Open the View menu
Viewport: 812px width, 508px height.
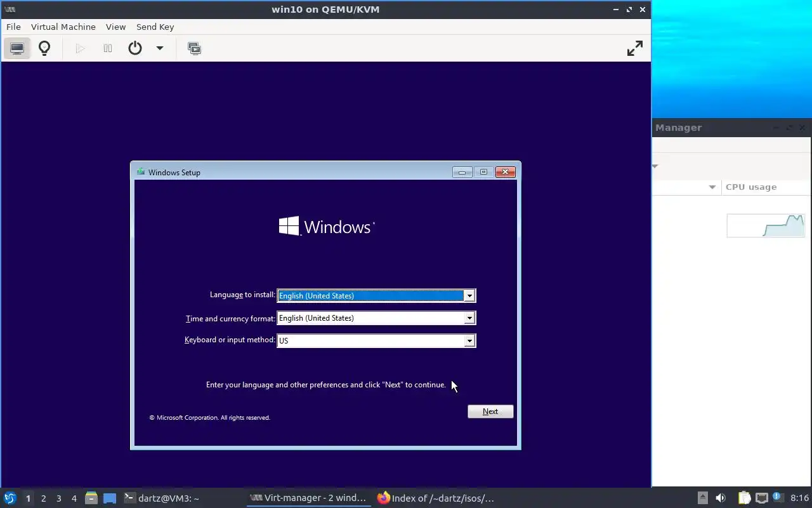coord(115,27)
